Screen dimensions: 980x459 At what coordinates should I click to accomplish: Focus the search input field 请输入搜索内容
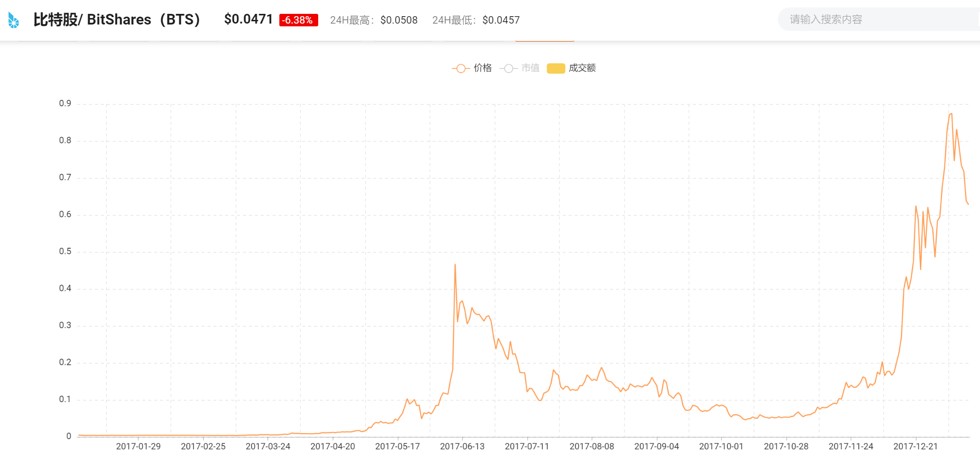click(879, 19)
